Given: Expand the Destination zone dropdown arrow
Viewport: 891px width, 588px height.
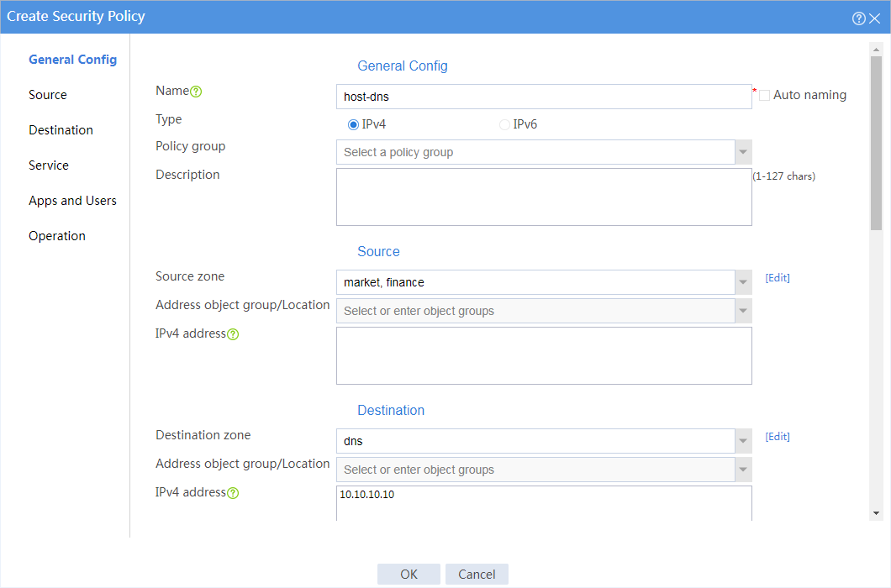Looking at the screenshot, I should (x=743, y=441).
